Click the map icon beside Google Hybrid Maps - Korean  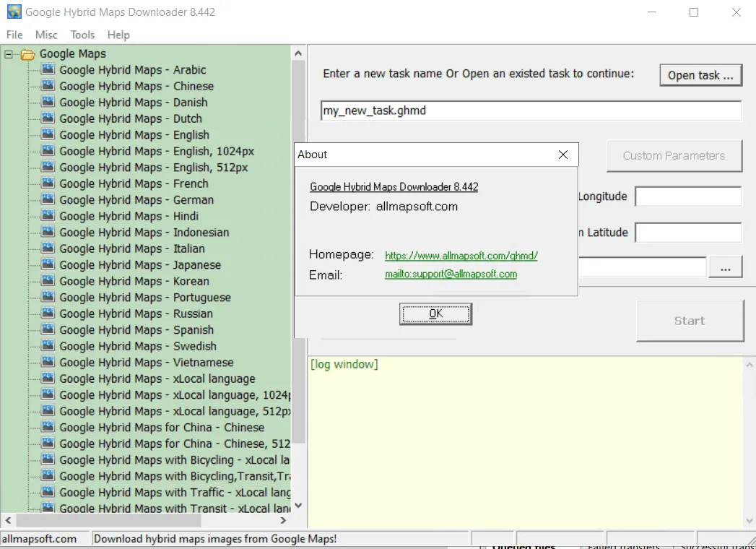tap(48, 281)
